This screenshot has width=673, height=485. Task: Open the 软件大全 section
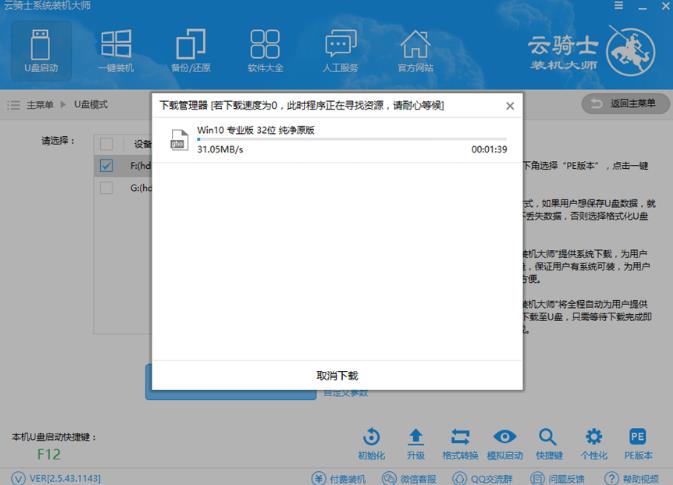(x=265, y=51)
